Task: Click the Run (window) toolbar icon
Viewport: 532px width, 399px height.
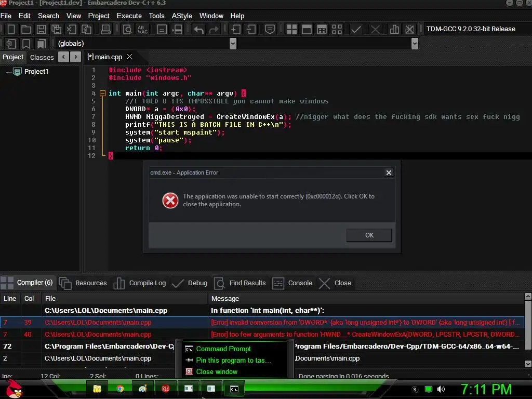Action: click(307, 29)
